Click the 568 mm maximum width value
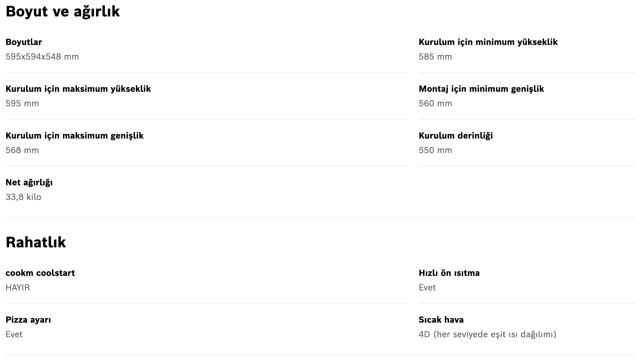635x364 pixels. pyautogui.click(x=22, y=150)
